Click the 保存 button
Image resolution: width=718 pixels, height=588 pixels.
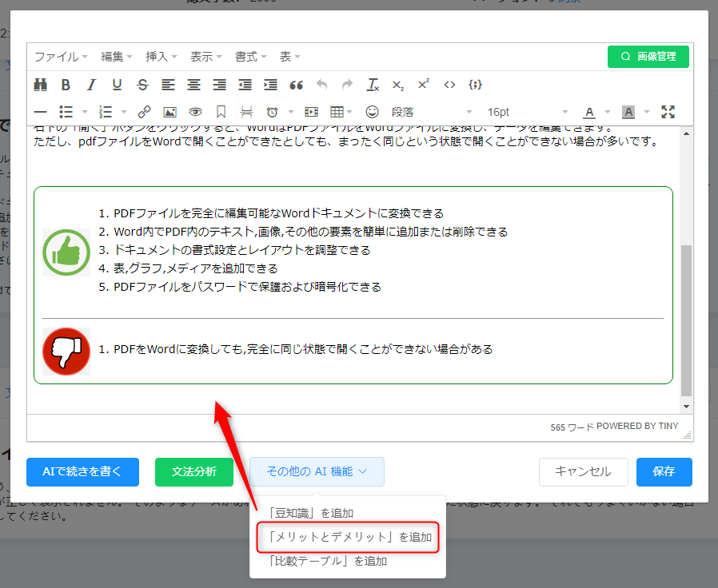click(664, 472)
